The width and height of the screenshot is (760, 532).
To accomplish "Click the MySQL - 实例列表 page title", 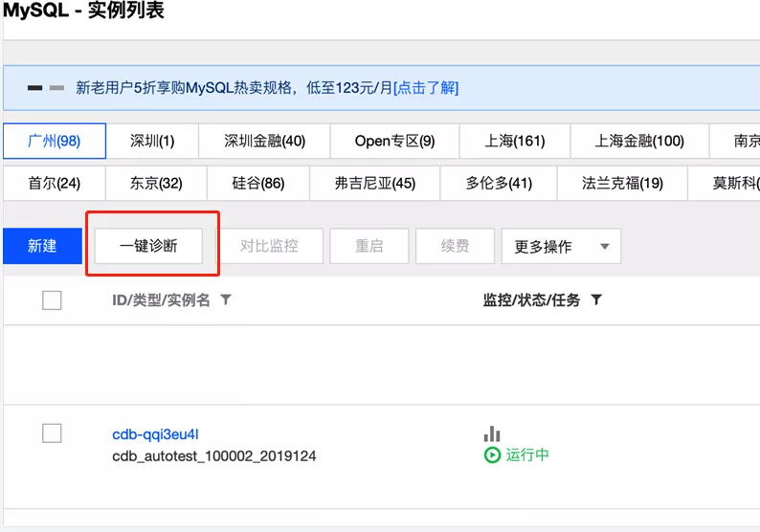I will click(x=84, y=11).
